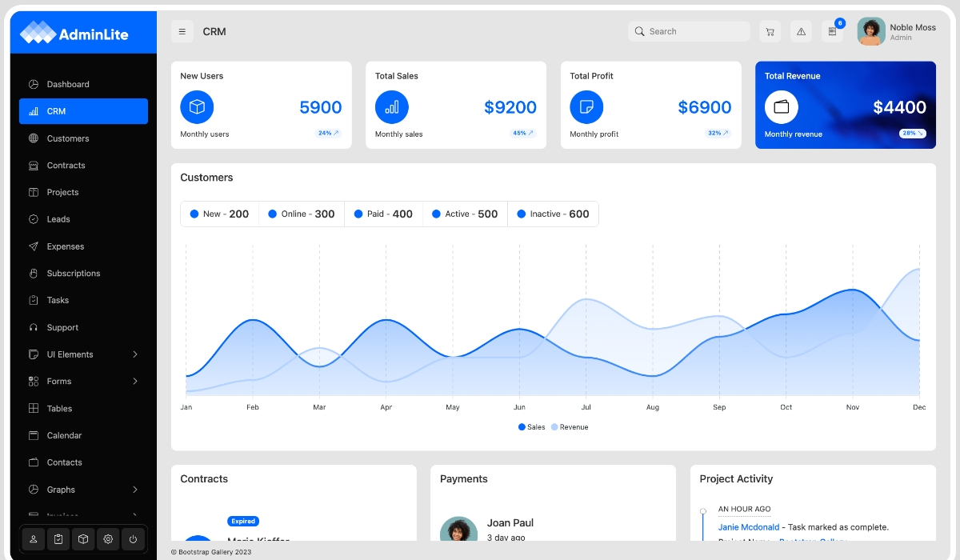Image resolution: width=960 pixels, height=560 pixels.
Task: Click the Projects sidebar icon
Action: pos(34,192)
